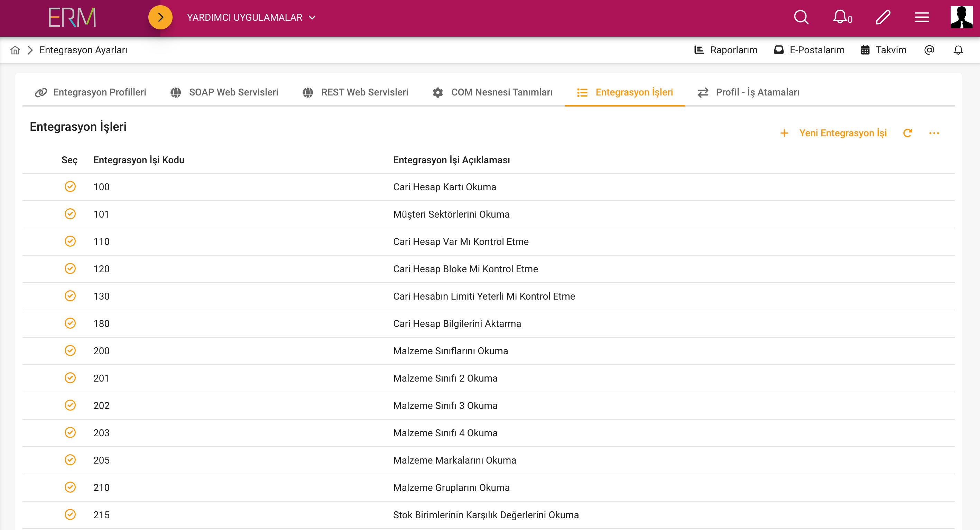Open the notifications bell in header

point(840,18)
